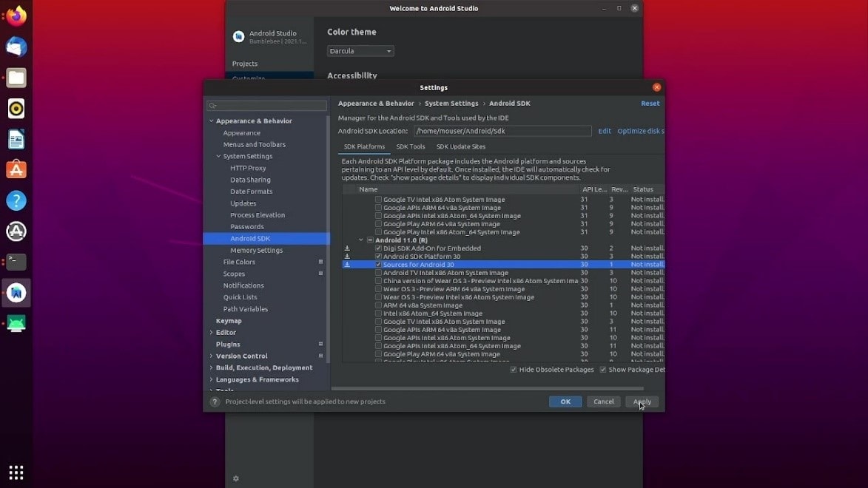868x488 pixels.
Task: Open Ubuntu Software store icon
Action: [16, 169]
